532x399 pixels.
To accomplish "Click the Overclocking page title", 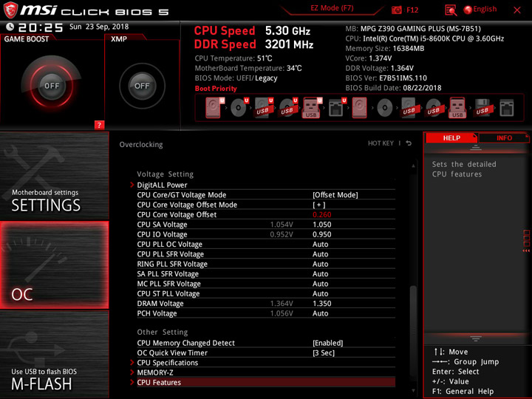I will [141, 145].
